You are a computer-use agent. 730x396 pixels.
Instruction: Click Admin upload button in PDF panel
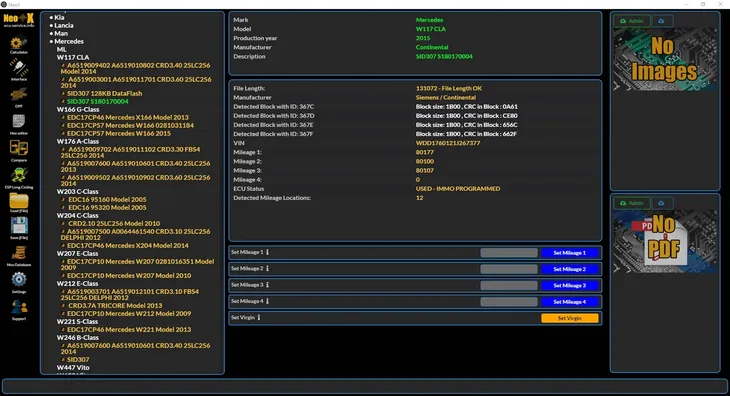coord(632,203)
